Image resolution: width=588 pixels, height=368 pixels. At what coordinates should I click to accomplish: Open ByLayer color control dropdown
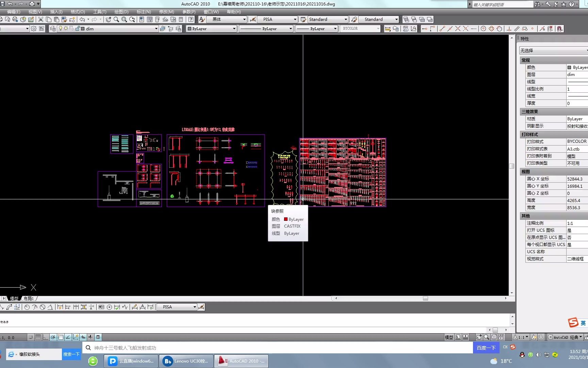211,29
